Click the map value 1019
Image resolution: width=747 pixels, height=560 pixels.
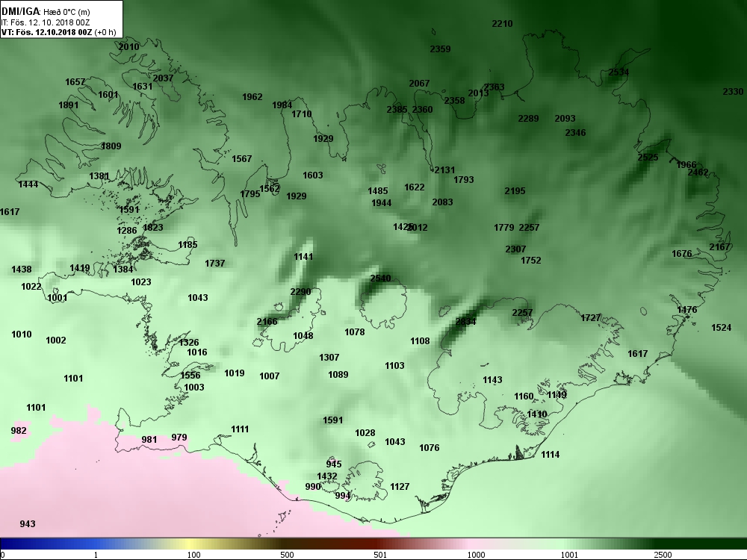coord(235,373)
